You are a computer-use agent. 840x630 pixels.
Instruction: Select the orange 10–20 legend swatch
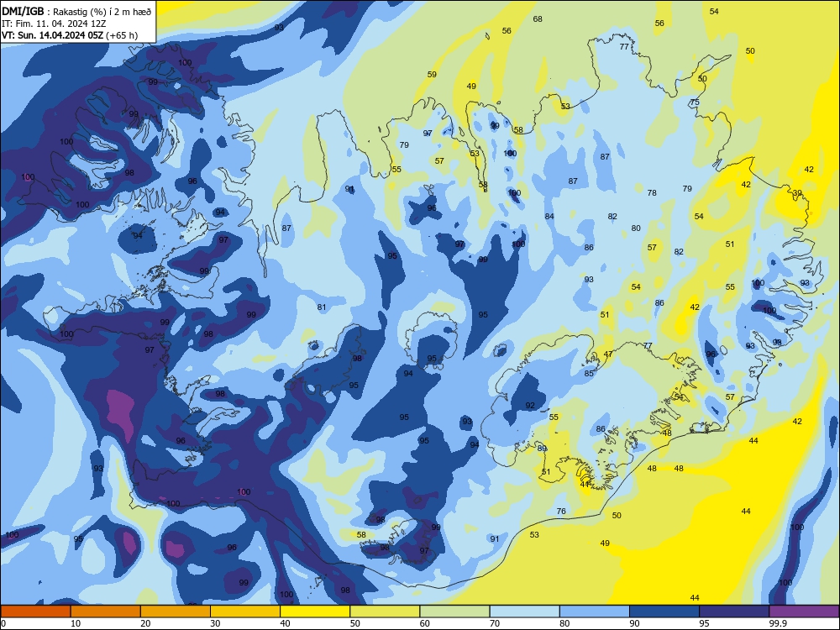point(106,612)
